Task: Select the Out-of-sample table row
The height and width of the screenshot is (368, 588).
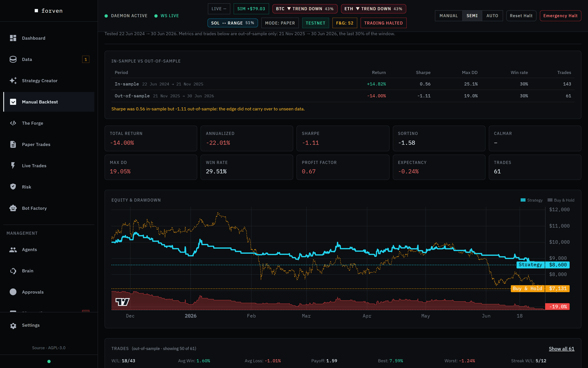Action: pyautogui.click(x=343, y=96)
